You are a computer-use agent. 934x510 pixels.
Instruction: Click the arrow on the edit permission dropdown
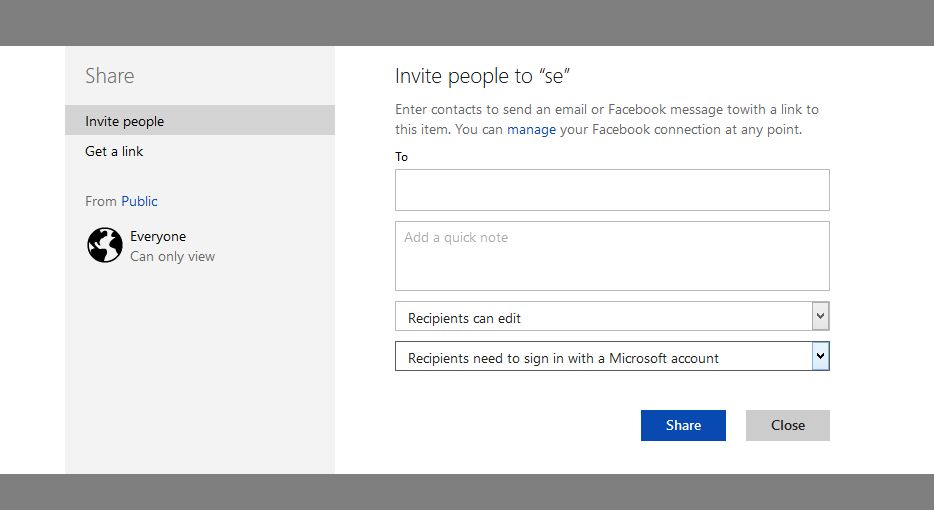tap(820, 317)
